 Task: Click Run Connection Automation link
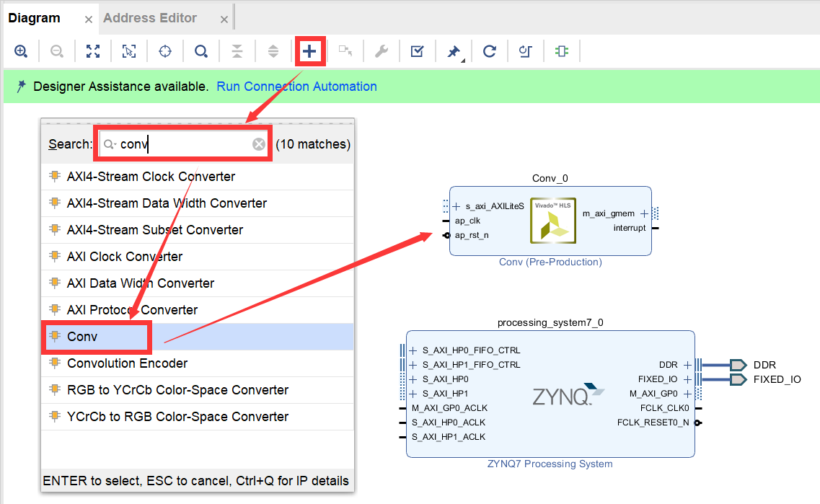[x=296, y=87]
